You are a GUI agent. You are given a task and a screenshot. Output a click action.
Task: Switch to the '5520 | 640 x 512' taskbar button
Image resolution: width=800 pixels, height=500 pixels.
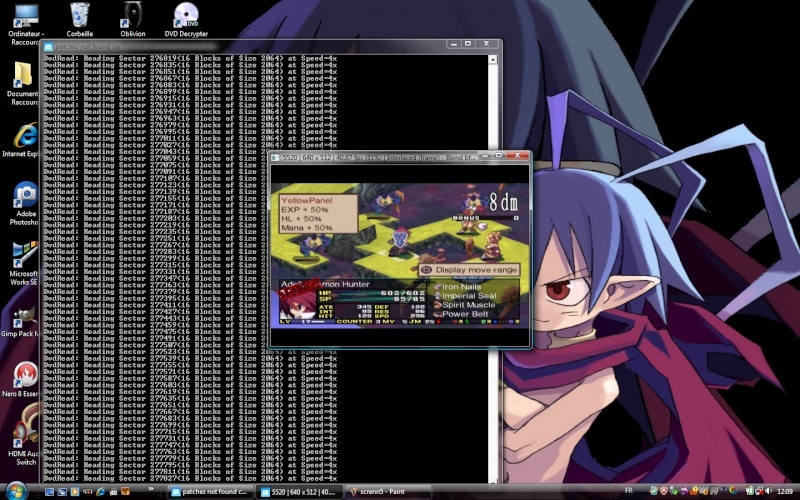tap(298, 492)
